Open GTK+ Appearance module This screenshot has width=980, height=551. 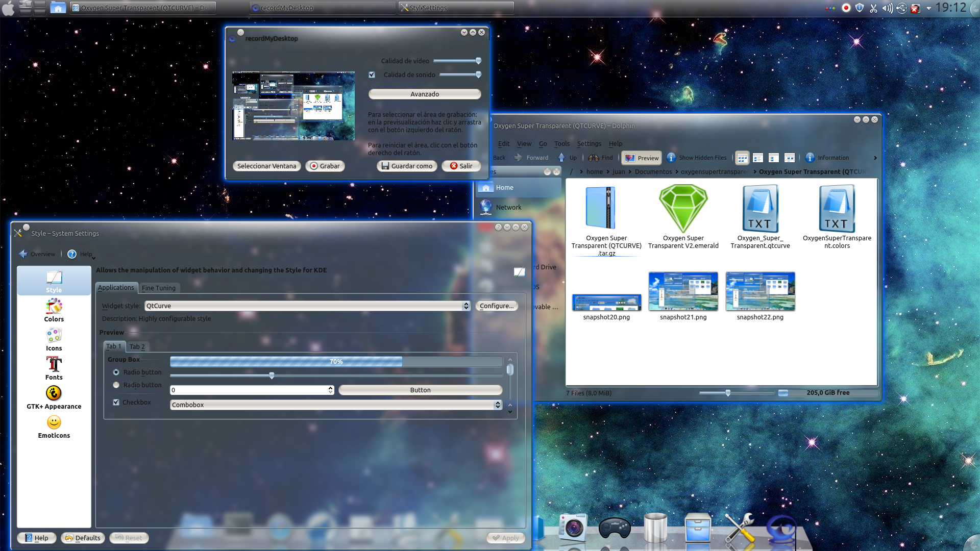point(54,397)
